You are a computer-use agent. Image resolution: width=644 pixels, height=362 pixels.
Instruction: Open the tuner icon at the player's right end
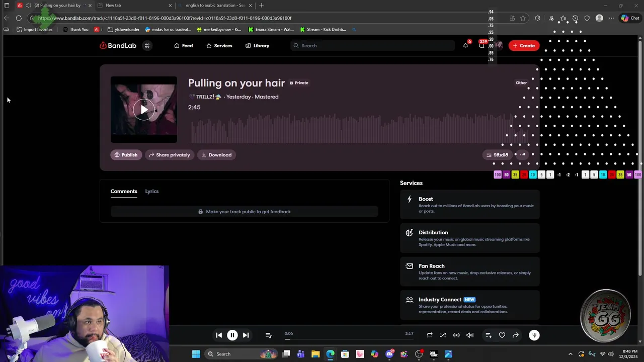[x=534, y=335]
